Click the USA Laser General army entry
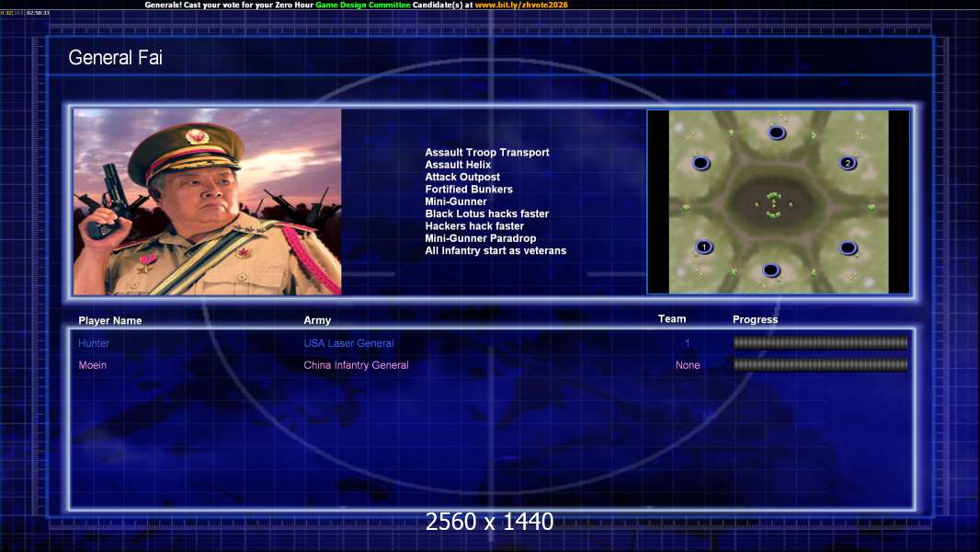The height and width of the screenshot is (552, 980). click(x=348, y=343)
